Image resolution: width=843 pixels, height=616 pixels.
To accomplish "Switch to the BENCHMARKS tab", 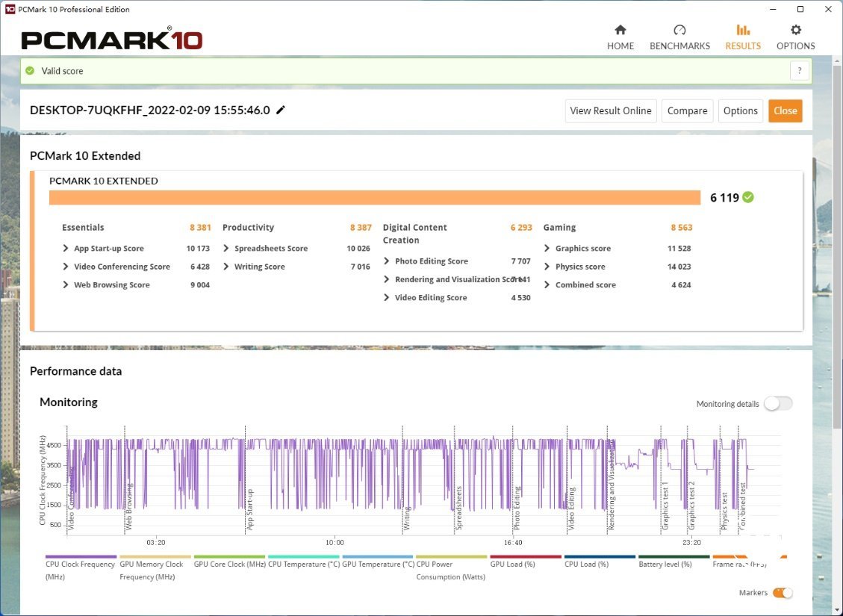I will click(x=679, y=37).
